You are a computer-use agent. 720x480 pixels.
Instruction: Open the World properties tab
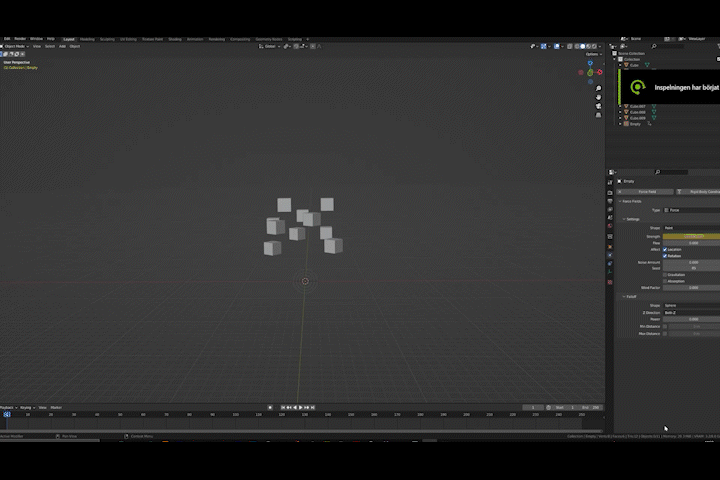pos(610,226)
